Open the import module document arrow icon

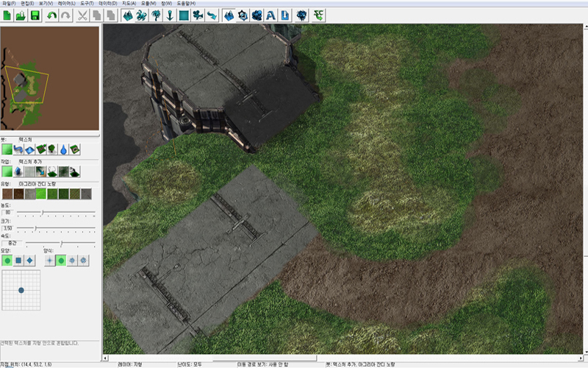[x=285, y=15]
